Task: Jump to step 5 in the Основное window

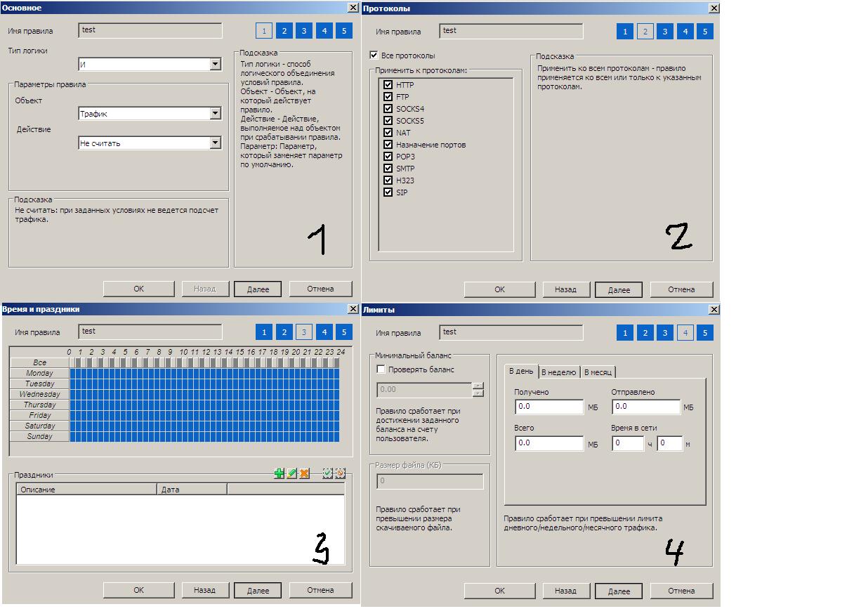Action: click(x=344, y=31)
